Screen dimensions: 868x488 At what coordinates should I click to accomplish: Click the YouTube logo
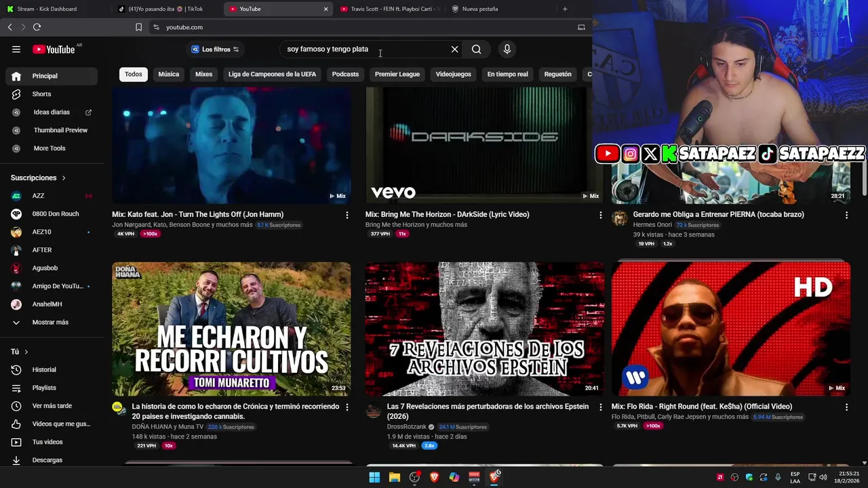click(54, 49)
